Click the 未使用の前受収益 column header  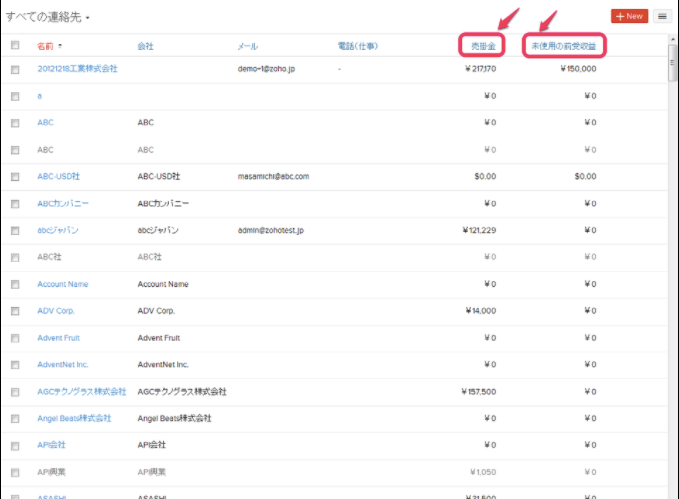coord(567,46)
